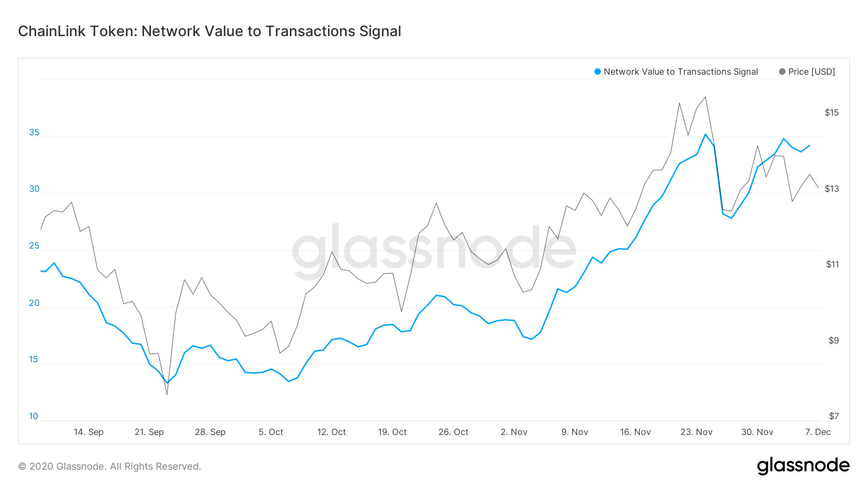This screenshot has width=868, height=488.
Task: Click the $9 price axis label
Action: pos(834,341)
